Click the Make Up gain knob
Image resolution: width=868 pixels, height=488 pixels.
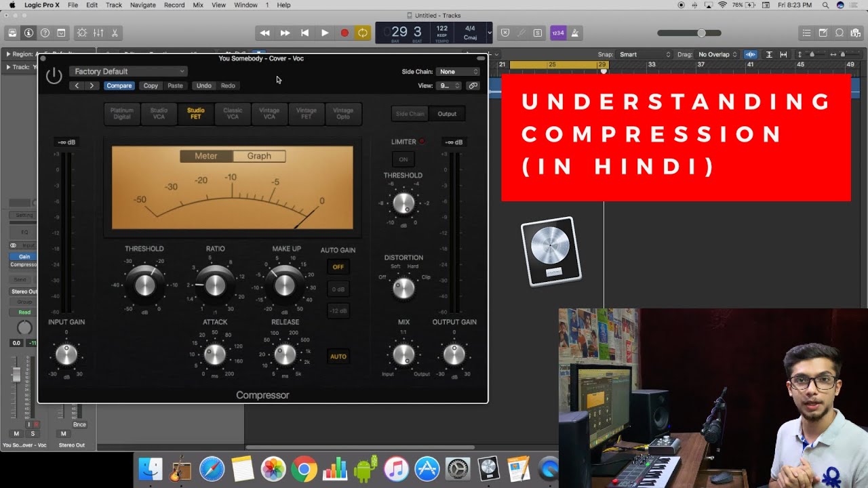pyautogui.click(x=285, y=285)
